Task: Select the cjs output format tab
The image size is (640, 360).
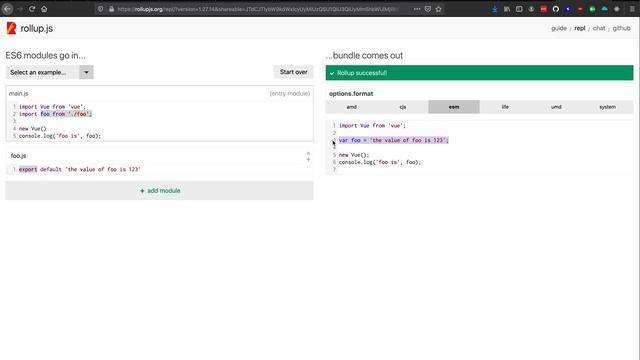Action: [x=403, y=107]
